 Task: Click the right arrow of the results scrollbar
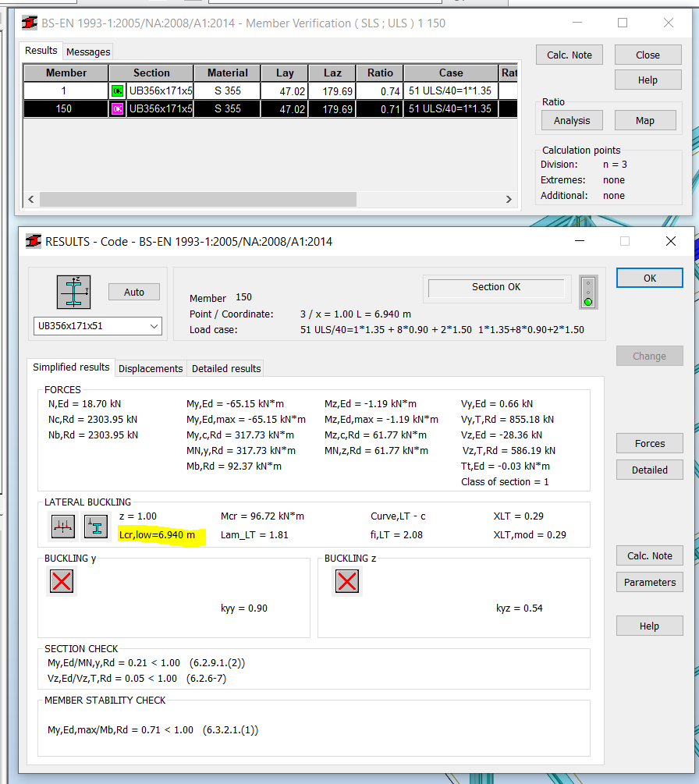(509, 200)
